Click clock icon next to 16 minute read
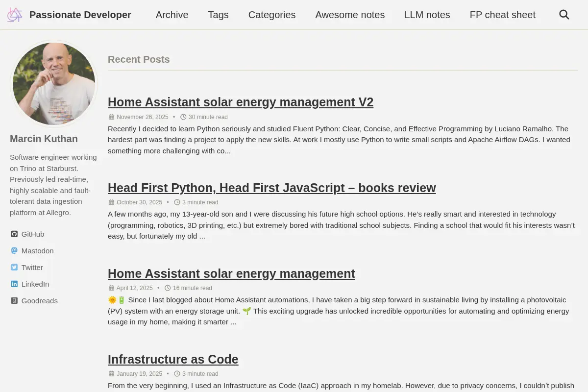 (168, 288)
